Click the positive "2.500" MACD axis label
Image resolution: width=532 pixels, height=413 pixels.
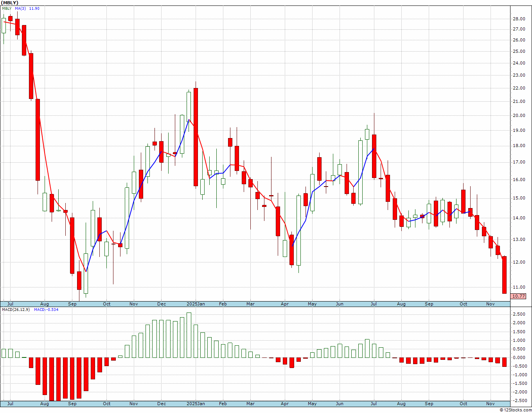(519, 314)
